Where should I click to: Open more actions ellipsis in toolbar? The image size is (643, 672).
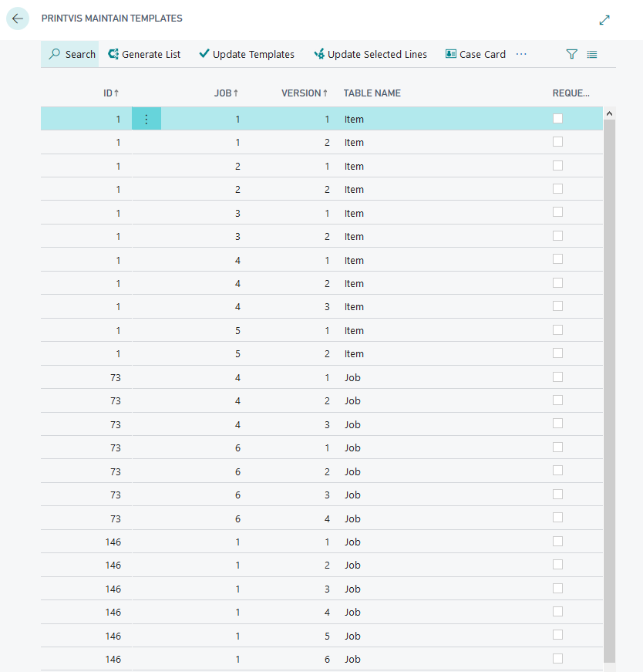tap(521, 54)
